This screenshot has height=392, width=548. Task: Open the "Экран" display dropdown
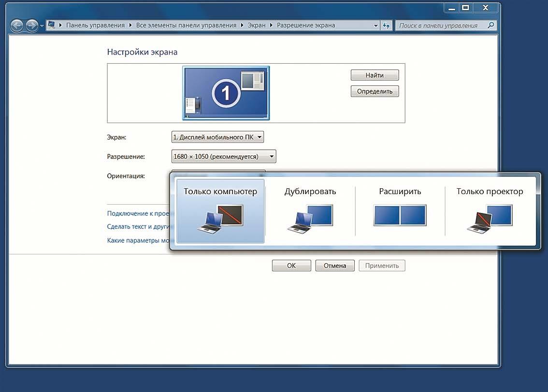click(217, 137)
